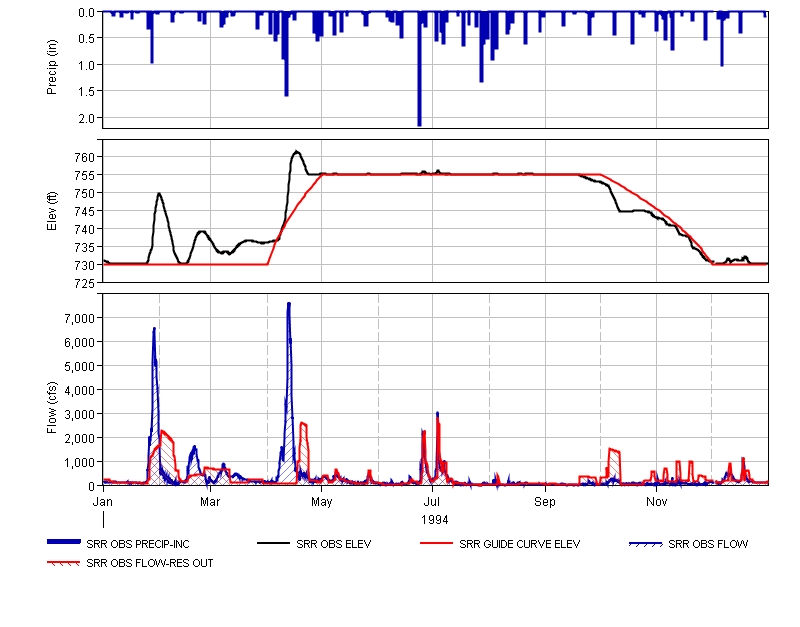This screenshot has width=800, height=627.
Task: Click the Jan tick label on time axis
Action: tap(103, 500)
